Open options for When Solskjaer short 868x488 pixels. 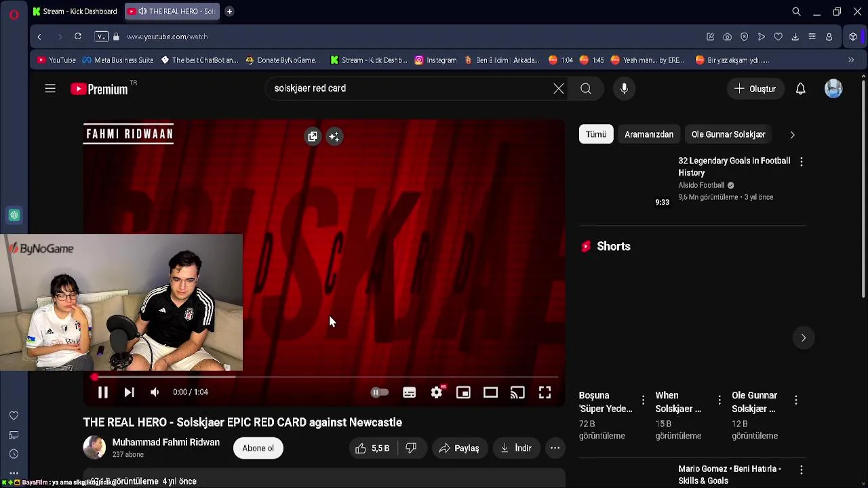pos(719,400)
